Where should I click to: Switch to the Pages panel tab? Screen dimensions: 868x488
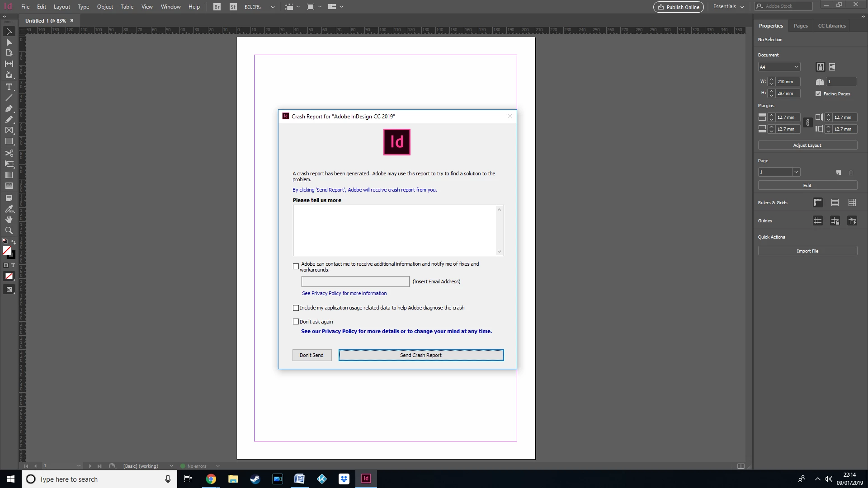click(x=800, y=26)
